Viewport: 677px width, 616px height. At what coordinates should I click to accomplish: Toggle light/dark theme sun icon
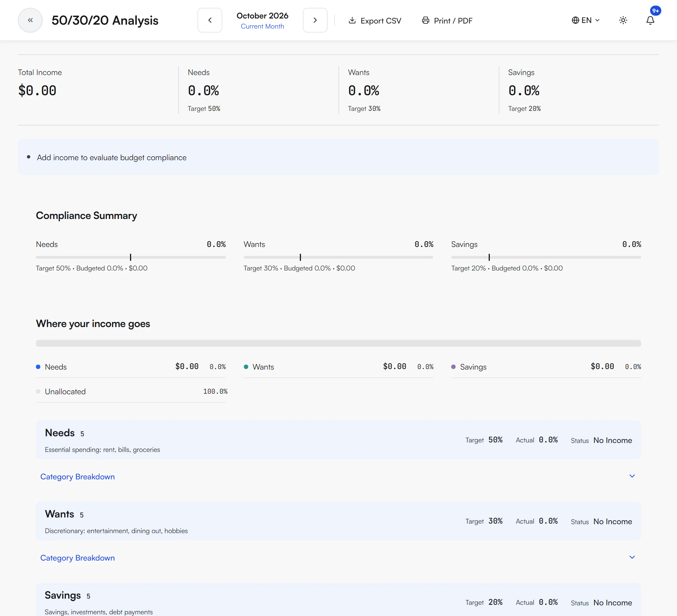click(x=623, y=20)
